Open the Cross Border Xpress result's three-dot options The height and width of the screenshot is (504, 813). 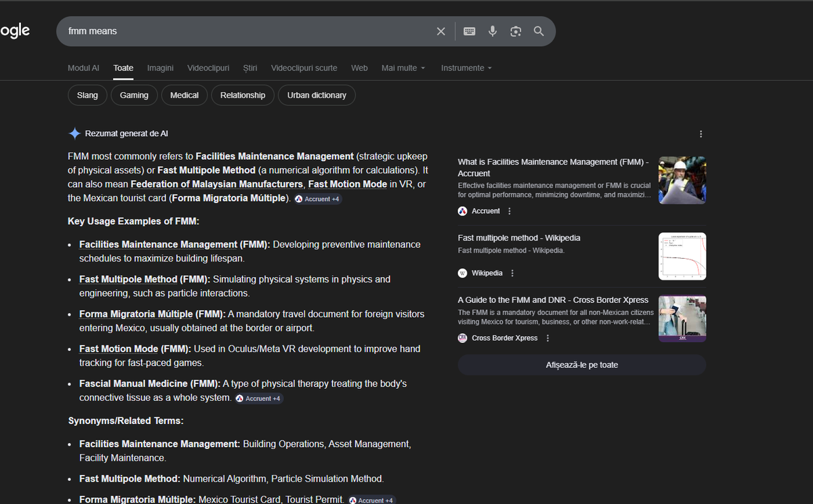coord(547,338)
